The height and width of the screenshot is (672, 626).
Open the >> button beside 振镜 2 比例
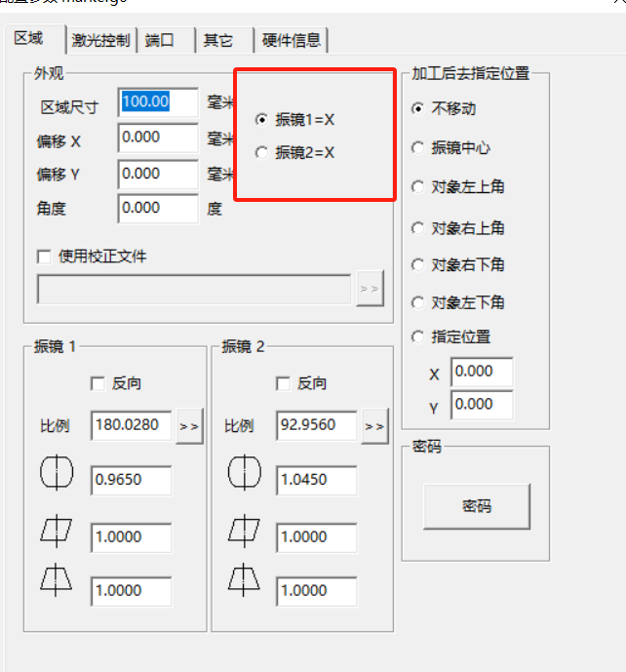(374, 426)
